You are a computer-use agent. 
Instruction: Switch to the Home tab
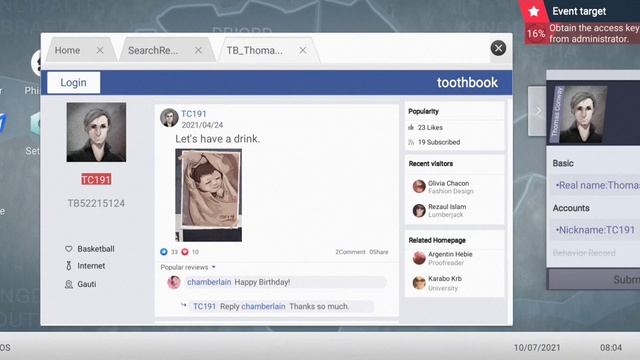tap(68, 50)
